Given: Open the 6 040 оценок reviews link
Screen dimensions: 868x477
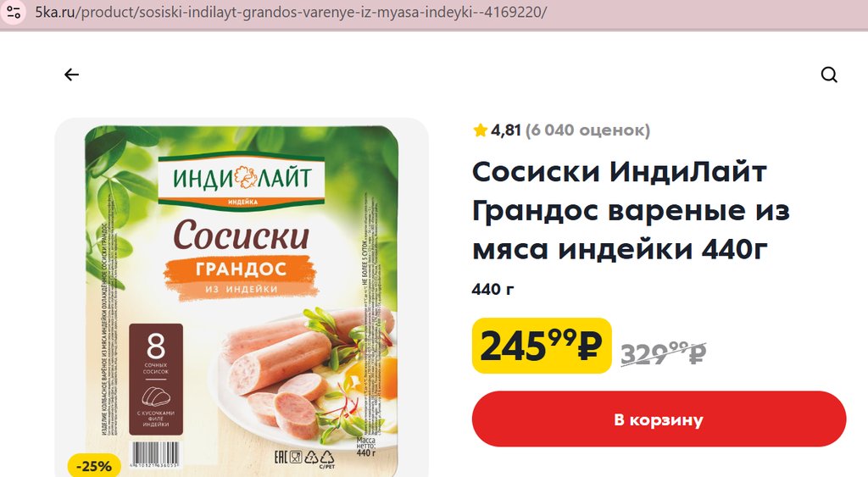Looking at the screenshot, I should 587,130.
